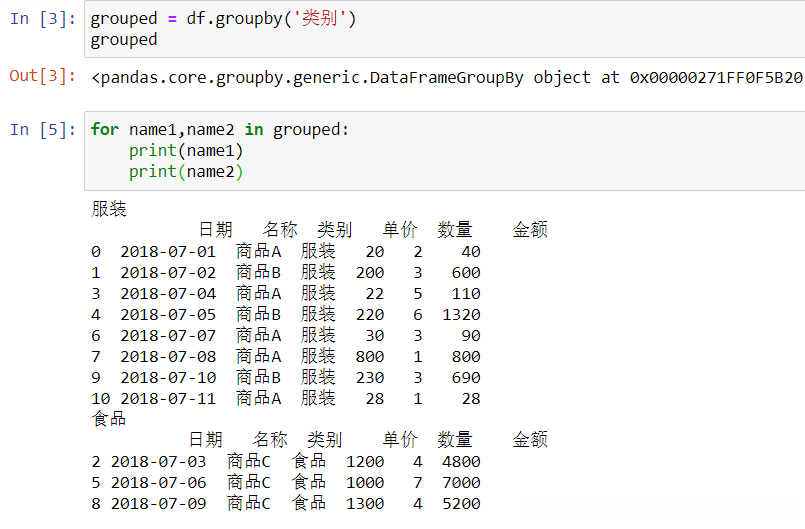Screen dimensions: 805x529
Task: Click the print(name1) line
Action: click(x=186, y=150)
